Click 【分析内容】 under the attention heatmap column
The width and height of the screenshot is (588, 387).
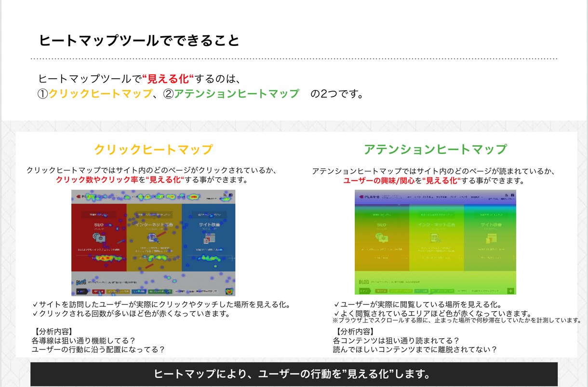[x=355, y=332]
